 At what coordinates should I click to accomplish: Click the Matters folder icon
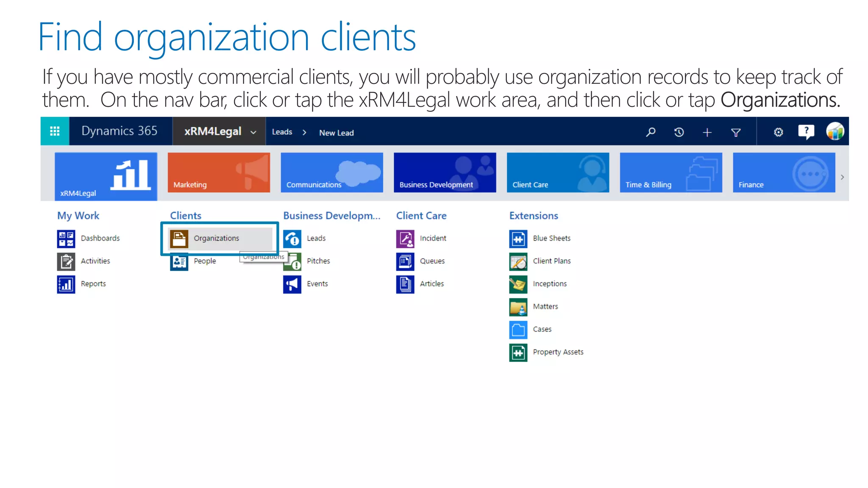518,307
